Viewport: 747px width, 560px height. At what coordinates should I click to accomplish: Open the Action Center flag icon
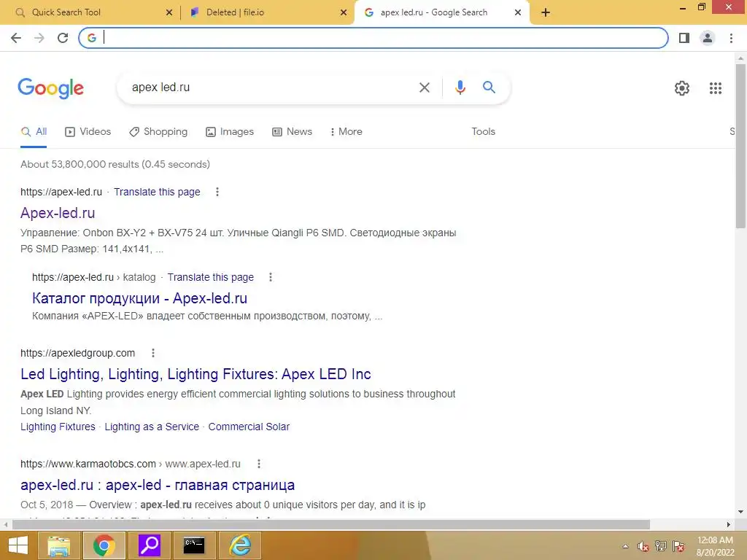(678, 546)
